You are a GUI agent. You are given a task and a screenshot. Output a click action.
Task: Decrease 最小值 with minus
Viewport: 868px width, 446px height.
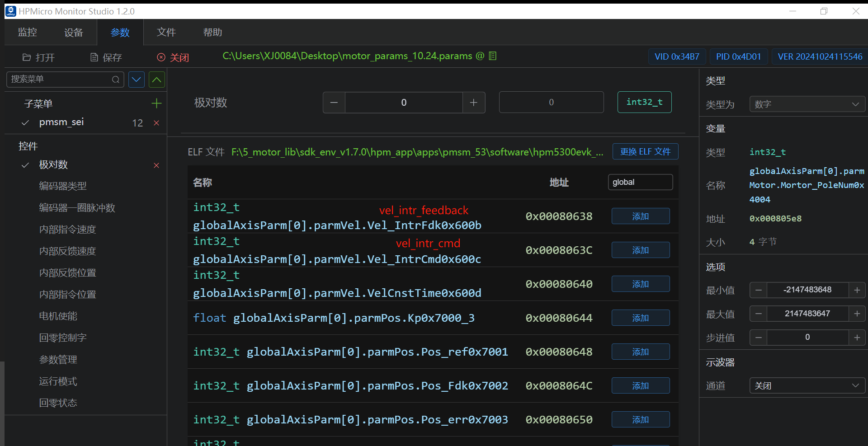click(759, 290)
